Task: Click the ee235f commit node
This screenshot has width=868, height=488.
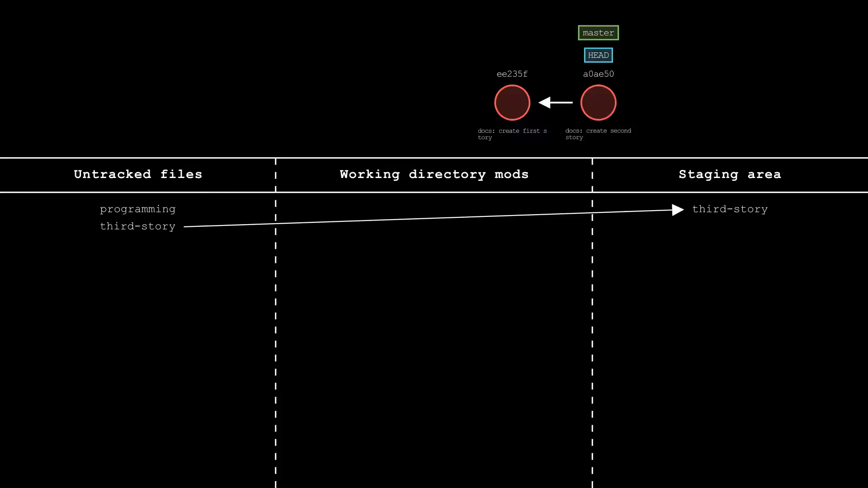Action: point(512,103)
